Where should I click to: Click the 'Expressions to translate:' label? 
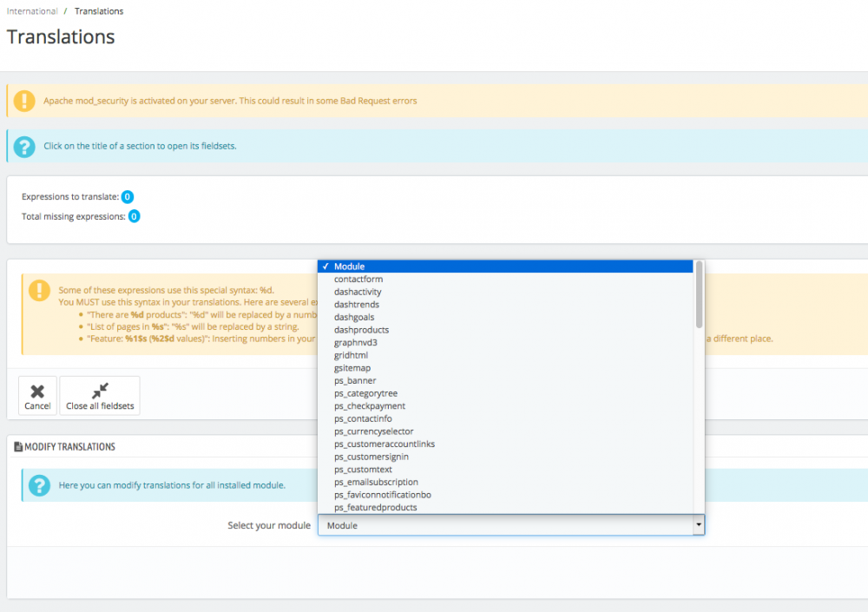[x=70, y=196]
